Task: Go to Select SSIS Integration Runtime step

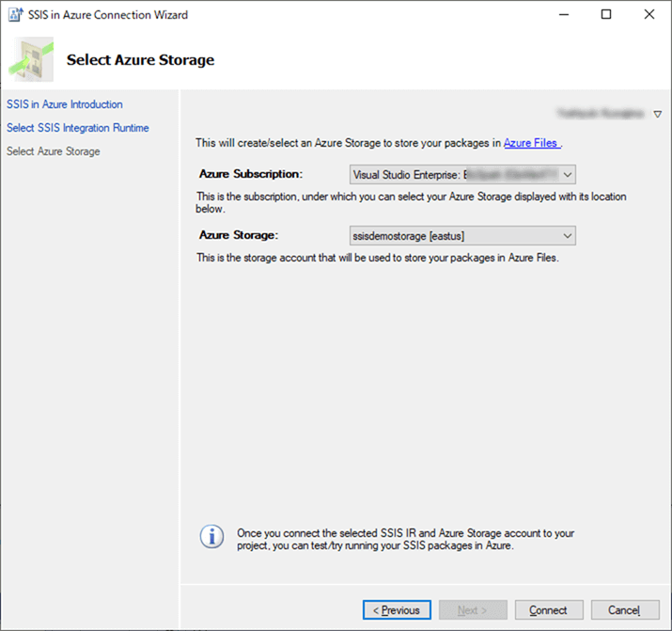Action: click(78, 128)
